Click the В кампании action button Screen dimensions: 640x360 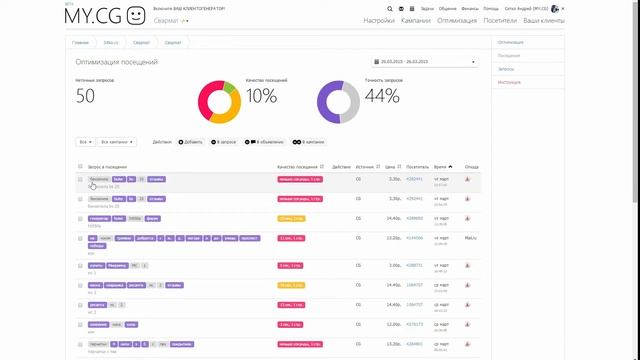coord(308,142)
